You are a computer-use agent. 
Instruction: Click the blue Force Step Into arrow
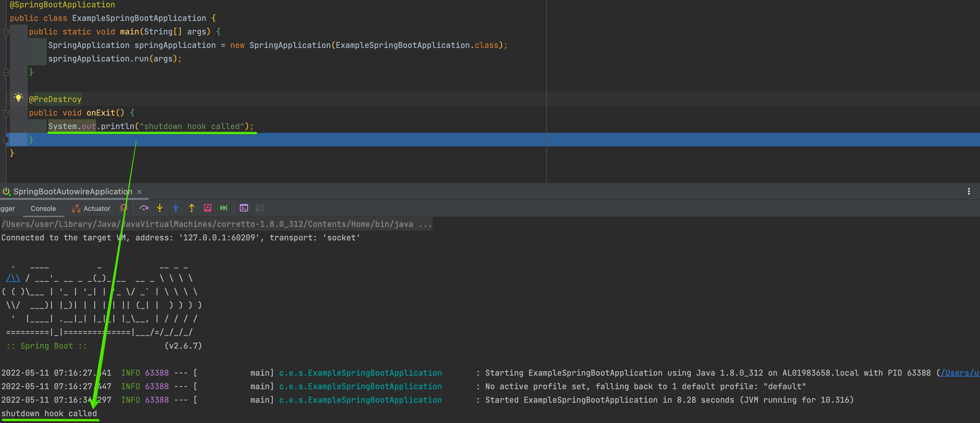click(175, 208)
